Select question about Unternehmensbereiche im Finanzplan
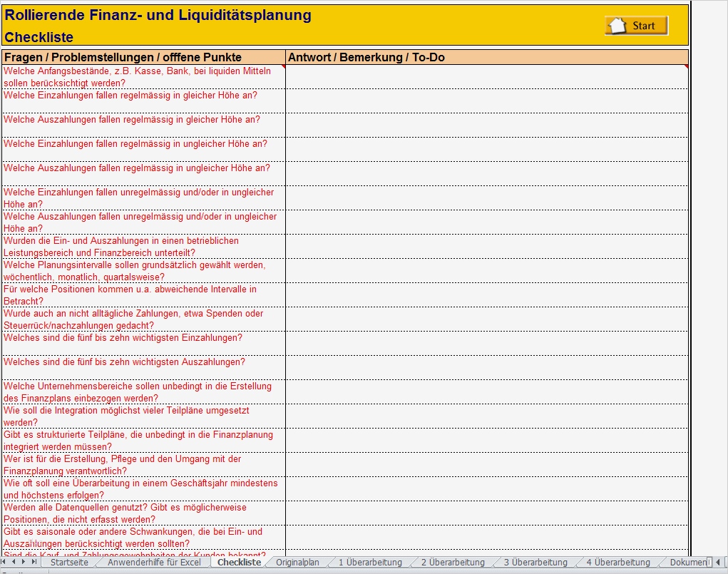728x574 pixels. pyautogui.click(x=144, y=391)
